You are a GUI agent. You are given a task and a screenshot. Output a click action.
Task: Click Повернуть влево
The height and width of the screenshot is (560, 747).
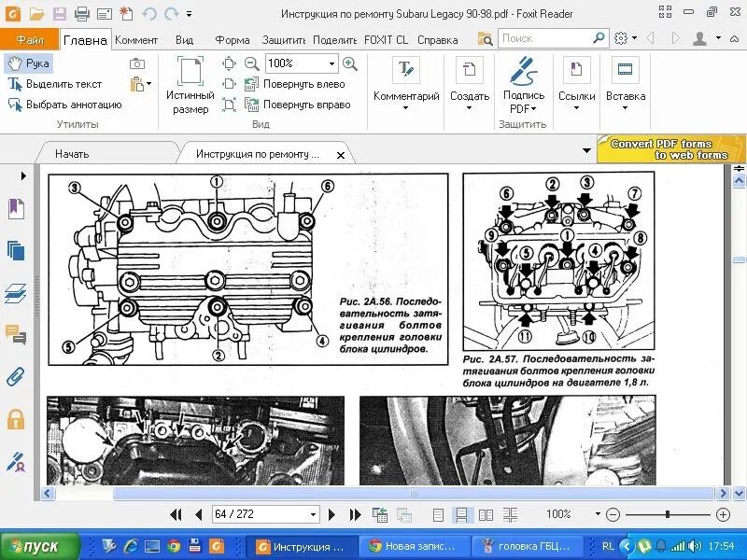[295, 84]
